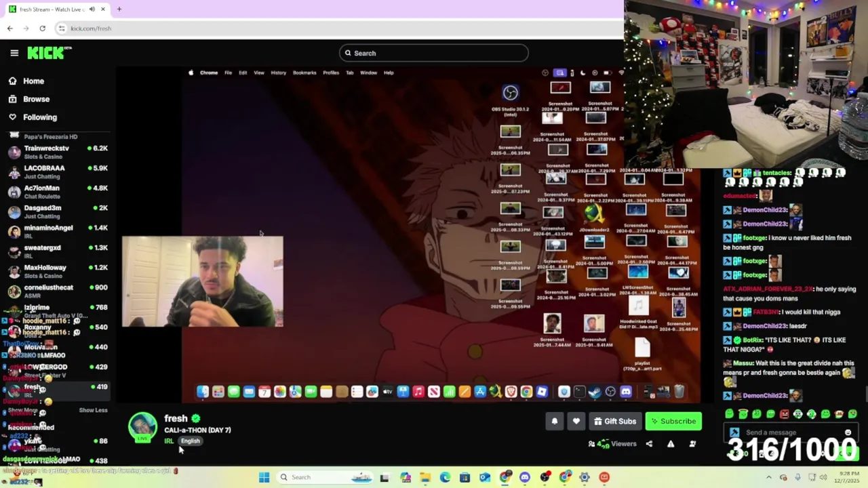Click the Windows taskbar search box
The image size is (868, 488).
[x=325, y=477]
